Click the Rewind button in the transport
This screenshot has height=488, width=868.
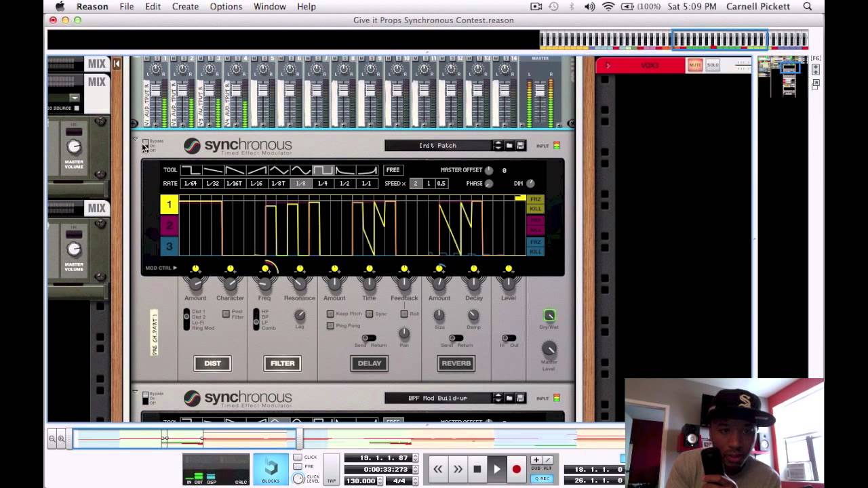pyautogui.click(x=438, y=469)
